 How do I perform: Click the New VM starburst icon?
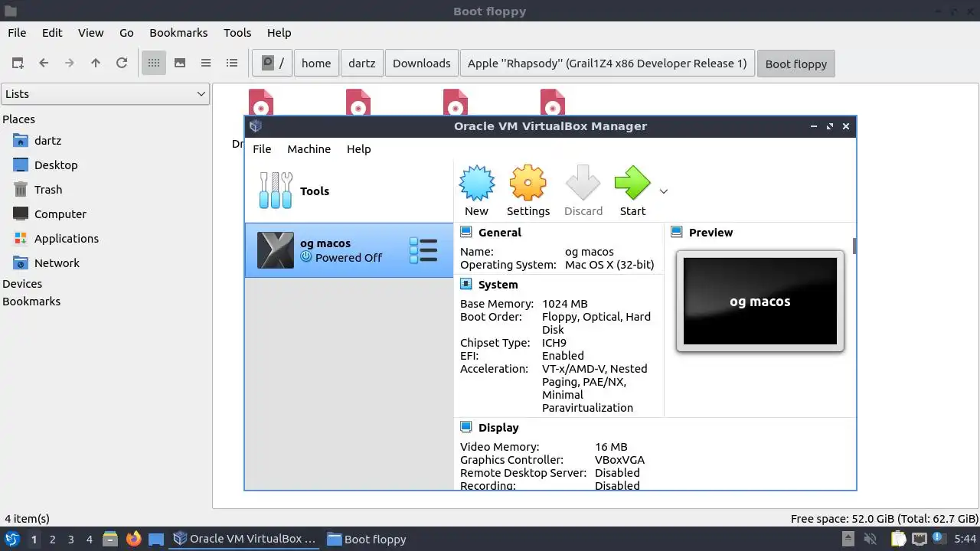(x=476, y=184)
